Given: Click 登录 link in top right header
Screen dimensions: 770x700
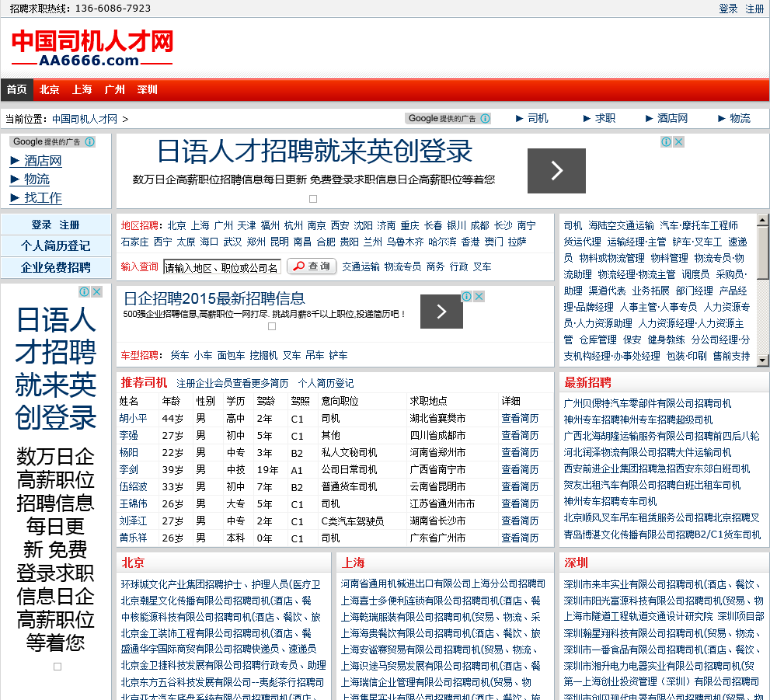Looking at the screenshot, I should click(x=728, y=9).
